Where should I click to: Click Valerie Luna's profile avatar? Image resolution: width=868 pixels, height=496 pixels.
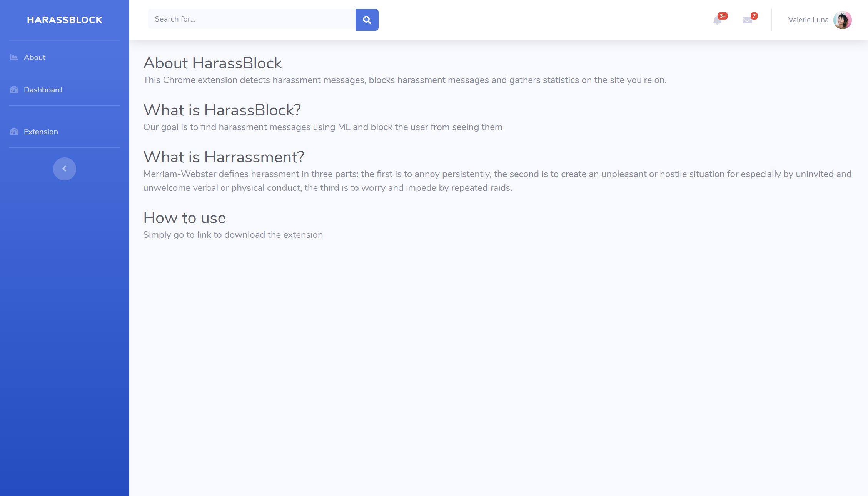click(842, 20)
